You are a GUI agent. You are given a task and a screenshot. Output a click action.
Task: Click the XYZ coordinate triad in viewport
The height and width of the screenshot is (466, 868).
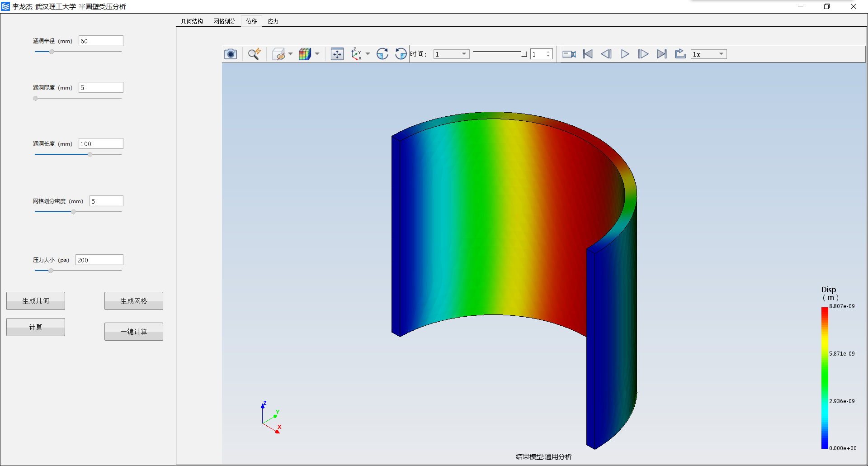tap(271, 417)
